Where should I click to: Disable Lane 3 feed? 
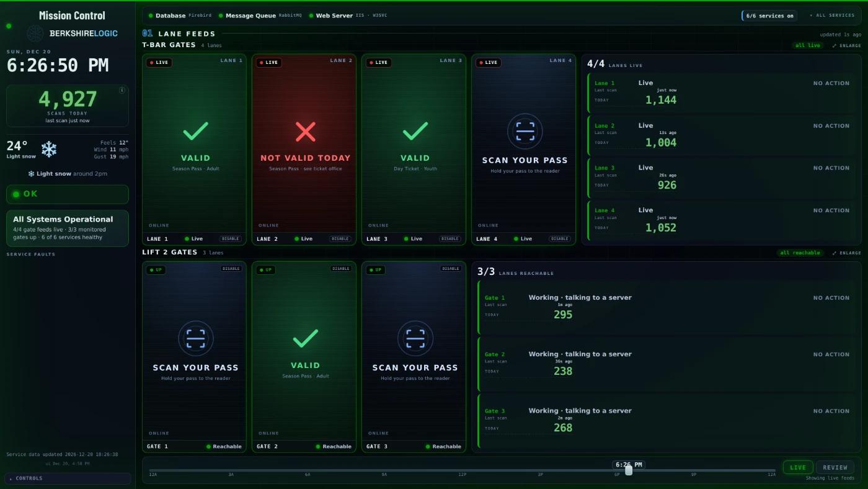tap(450, 239)
